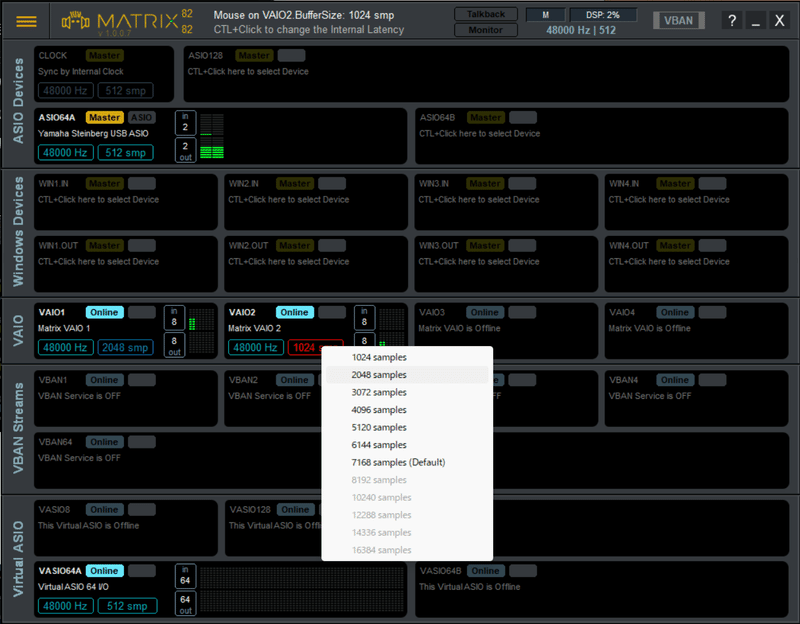Click the Sync by Internal Clock text
The width and height of the screenshot is (800, 624).
(81, 71)
